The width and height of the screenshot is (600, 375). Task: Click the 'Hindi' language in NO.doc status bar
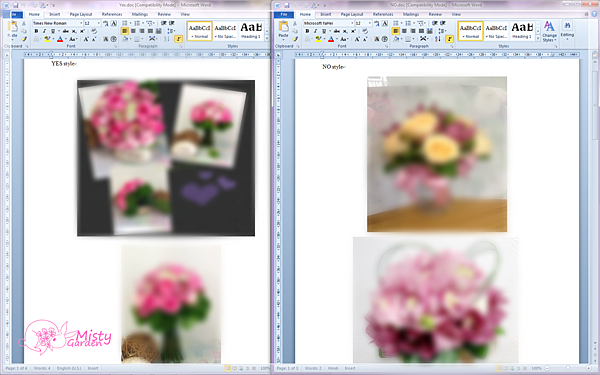333,368
